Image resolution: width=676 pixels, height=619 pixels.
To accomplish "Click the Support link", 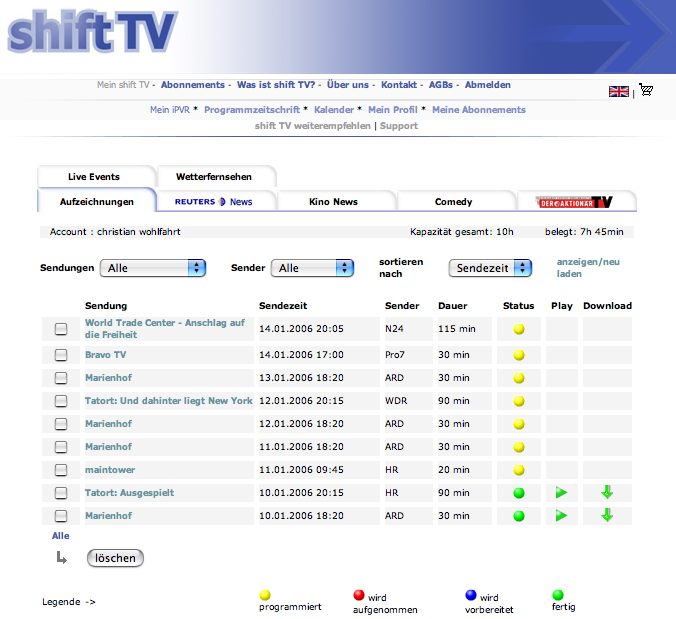I will click(x=399, y=126).
